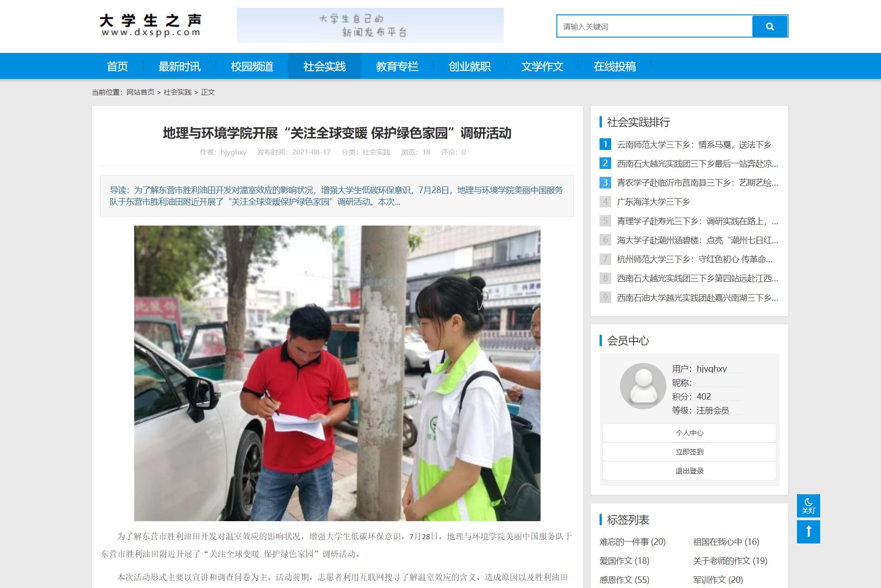Click the 会员中心 section heading

[628, 341]
